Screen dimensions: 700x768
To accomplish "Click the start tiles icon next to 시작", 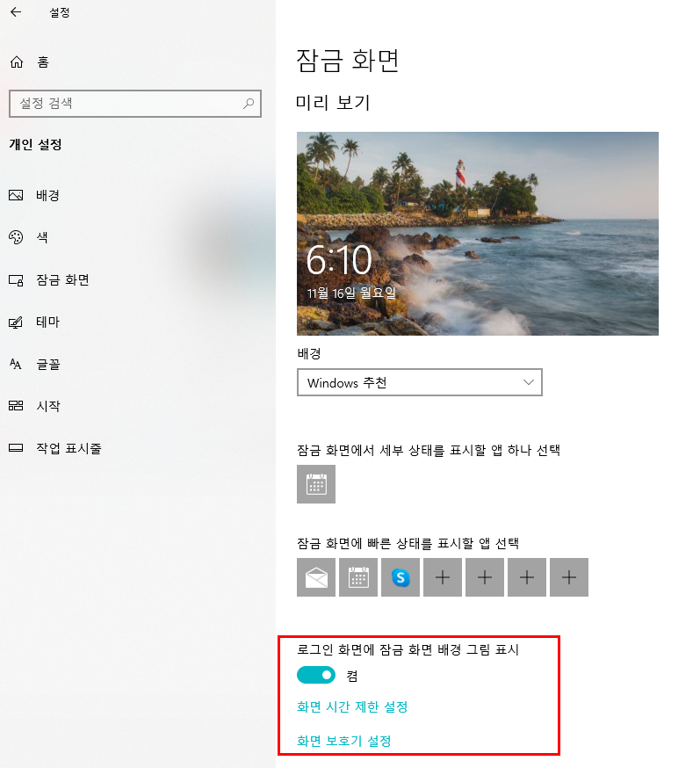I will click(16, 406).
